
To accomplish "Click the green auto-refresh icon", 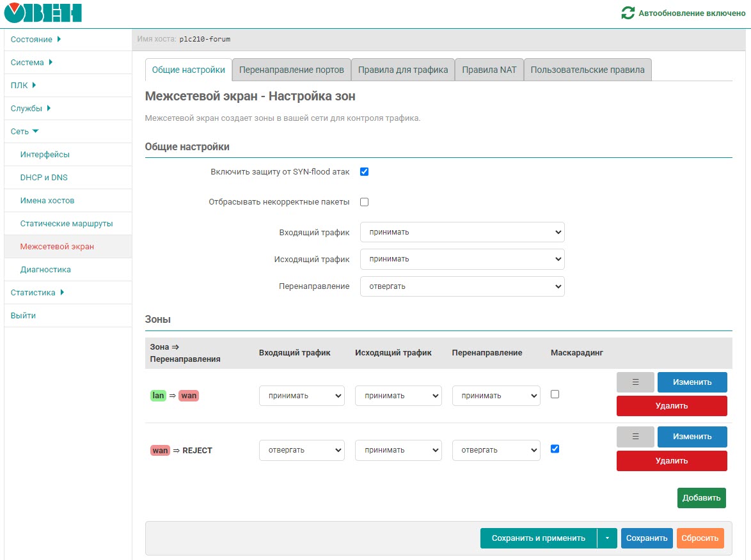I will click(x=628, y=13).
